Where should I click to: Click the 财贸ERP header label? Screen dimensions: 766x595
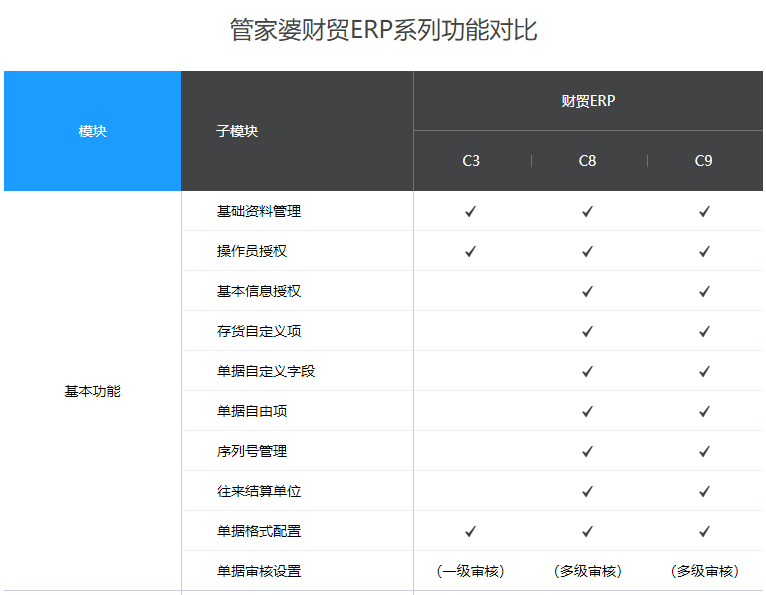point(588,101)
